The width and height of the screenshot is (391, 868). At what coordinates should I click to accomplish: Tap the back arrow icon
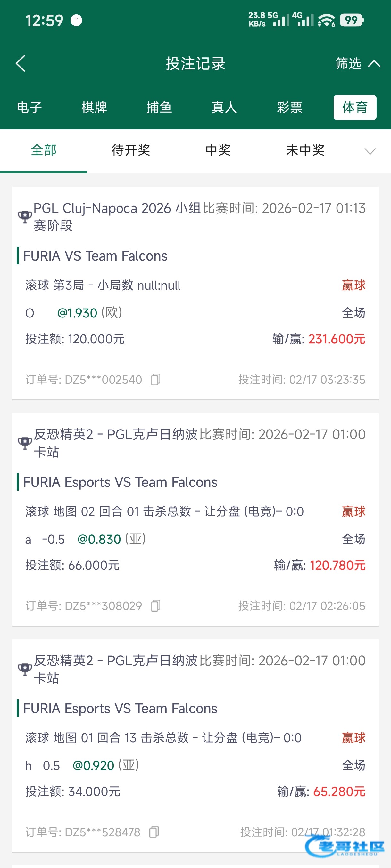click(21, 63)
